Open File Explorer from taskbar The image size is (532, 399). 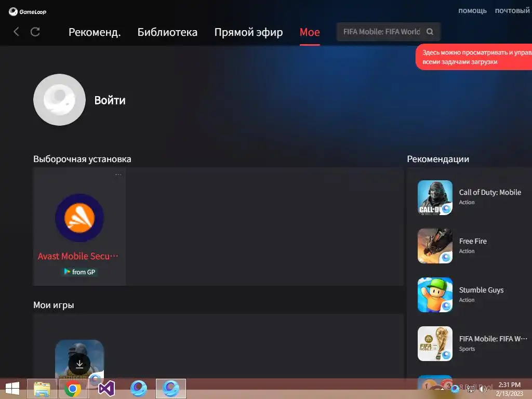click(42, 389)
